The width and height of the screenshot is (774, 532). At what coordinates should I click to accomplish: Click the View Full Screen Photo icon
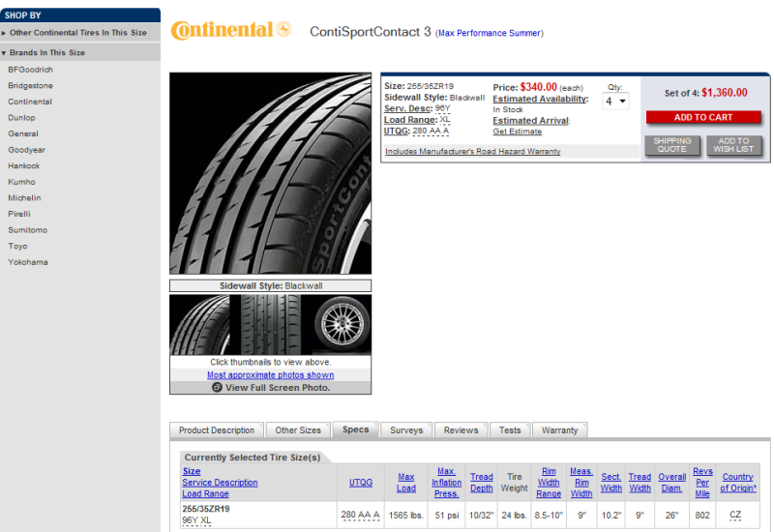217,388
